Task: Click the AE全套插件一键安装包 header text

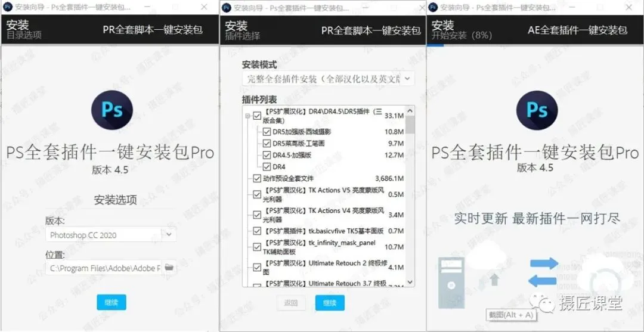Action: (x=577, y=30)
